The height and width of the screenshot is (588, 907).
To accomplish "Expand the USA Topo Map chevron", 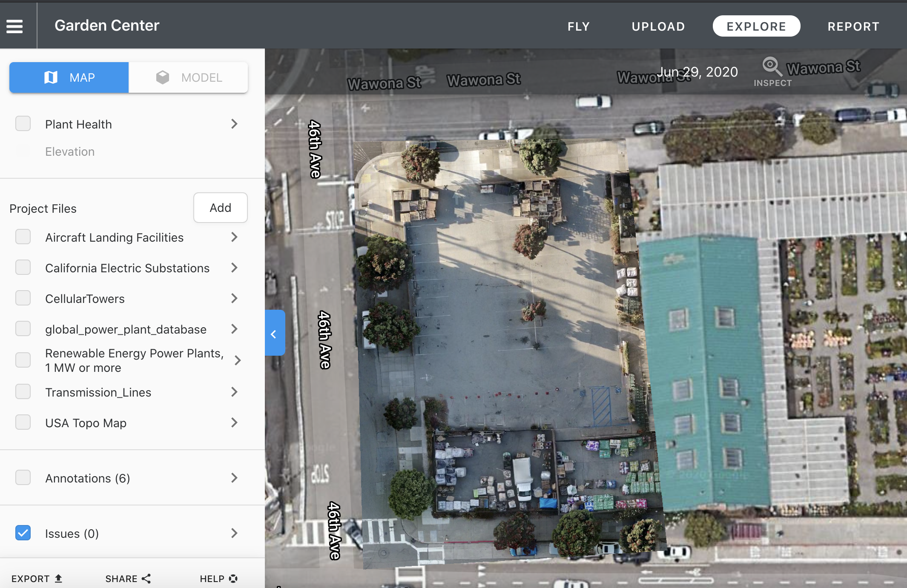I will click(234, 422).
